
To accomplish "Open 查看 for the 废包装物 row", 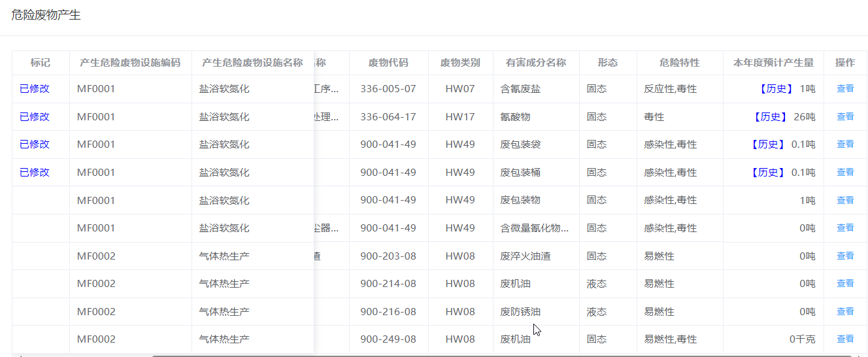I will tap(845, 200).
